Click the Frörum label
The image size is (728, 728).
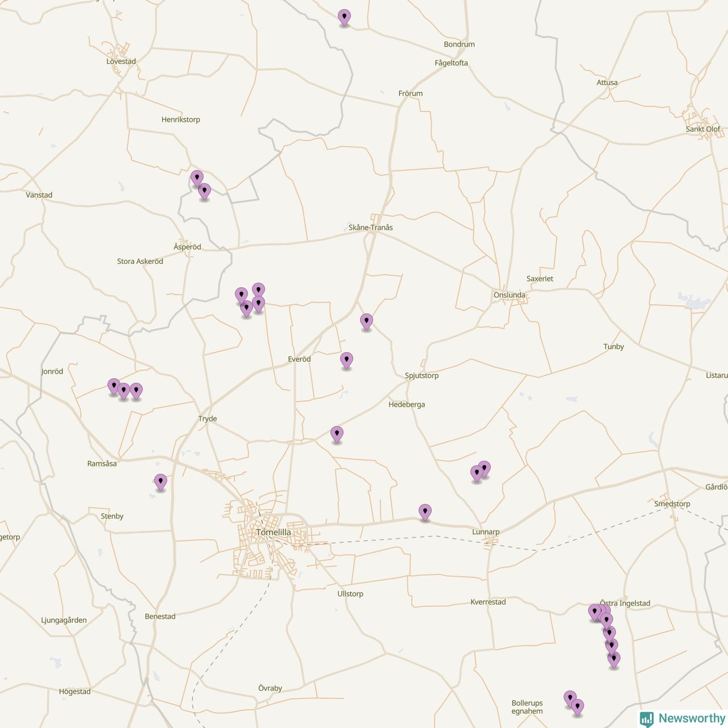[411, 93]
